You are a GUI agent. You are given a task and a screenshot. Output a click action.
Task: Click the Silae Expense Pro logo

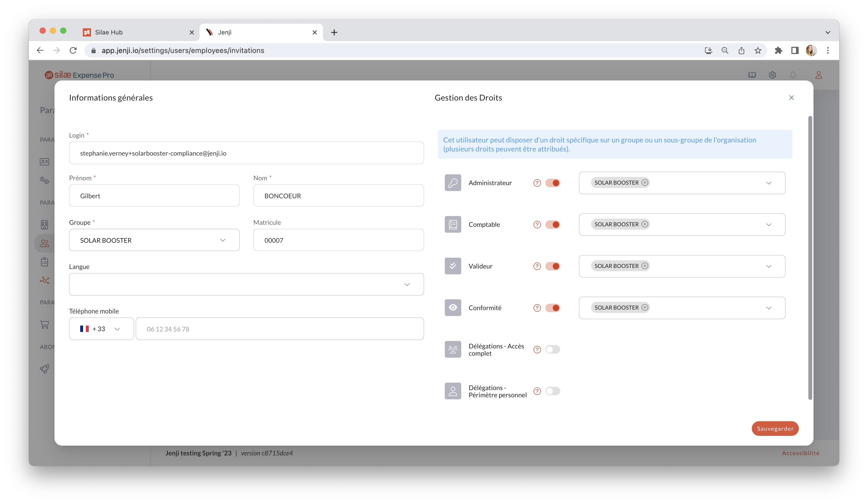pos(79,75)
